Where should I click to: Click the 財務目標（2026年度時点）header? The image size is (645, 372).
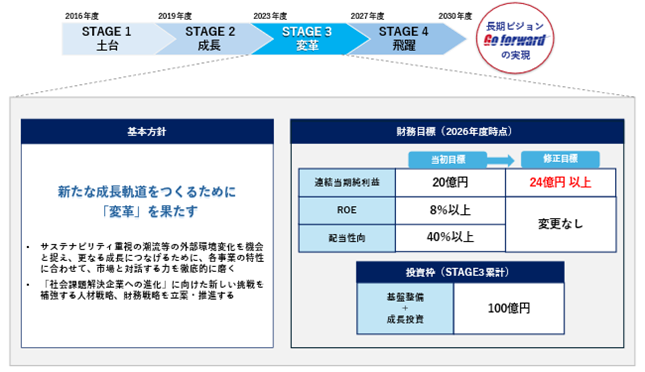point(457,132)
